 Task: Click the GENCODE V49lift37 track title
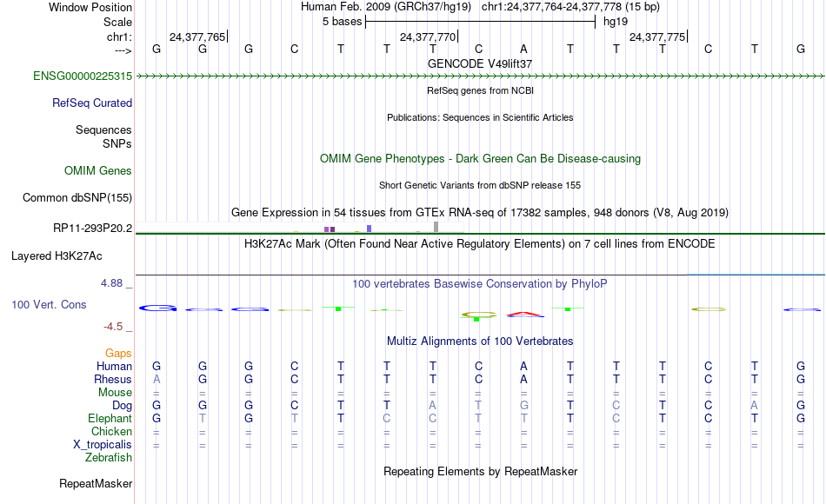pyautogui.click(x=480, y=63)
